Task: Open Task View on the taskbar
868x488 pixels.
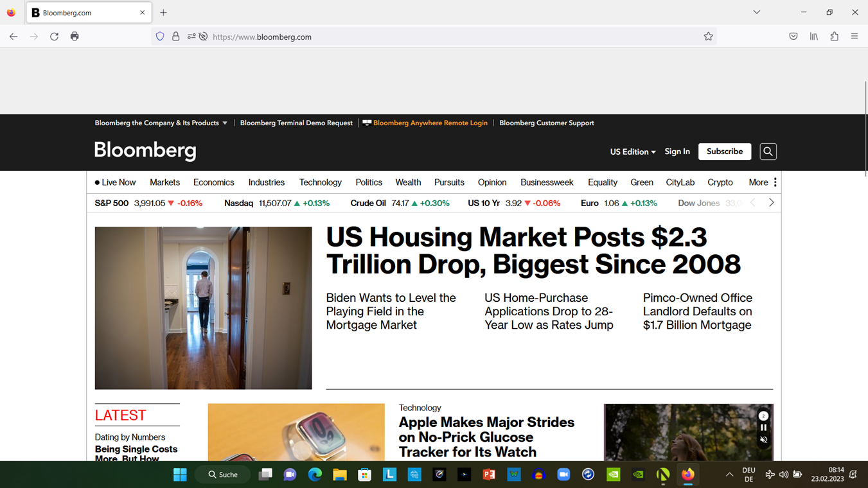Action: click(x=265, y=475)
